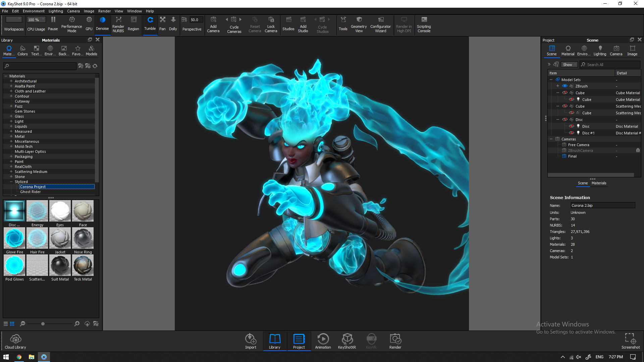Select the Glove Fire material
Viewport: 644px width, 362px height.
(x=14, y=241)
